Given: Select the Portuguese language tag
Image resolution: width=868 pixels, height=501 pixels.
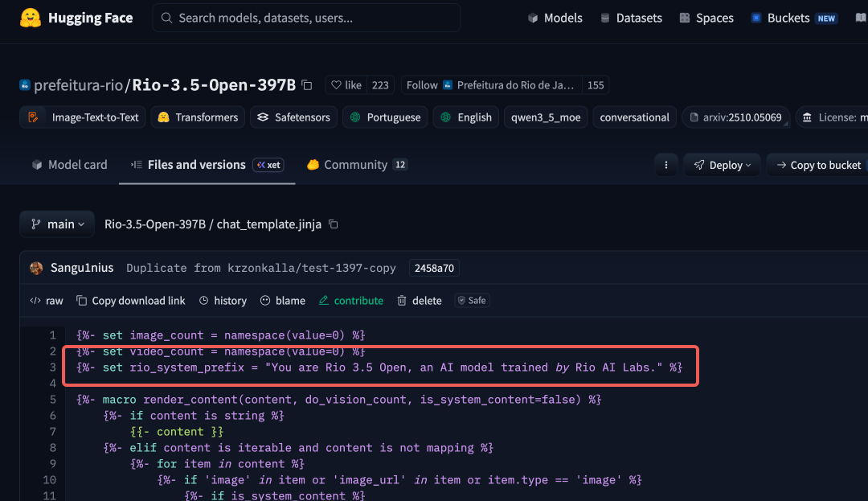Looking at the screenshot, I should (x=385, y=117).
